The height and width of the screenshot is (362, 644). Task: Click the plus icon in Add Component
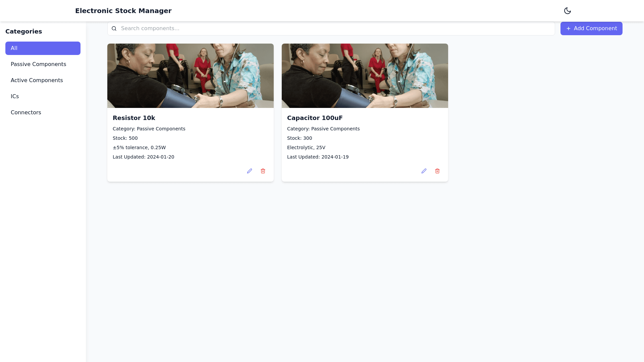569,28
